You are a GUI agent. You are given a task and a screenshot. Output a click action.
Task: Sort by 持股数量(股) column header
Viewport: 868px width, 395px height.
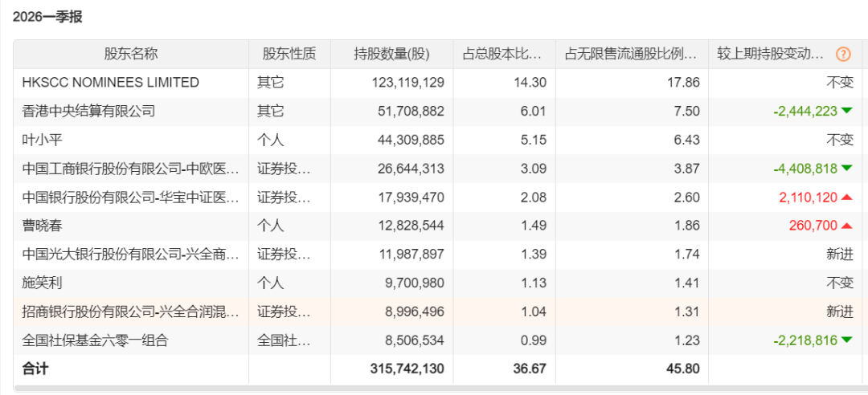click(x=392, y=55)
